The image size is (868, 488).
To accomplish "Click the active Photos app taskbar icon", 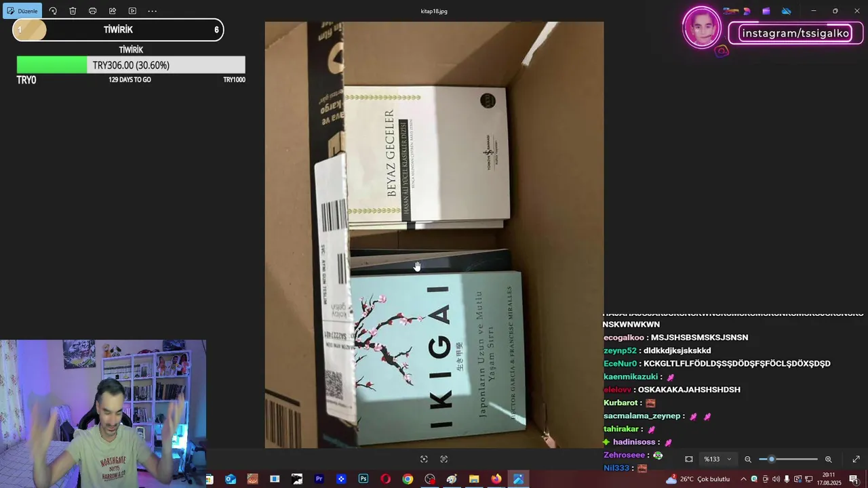I will [x=518, y=479].
